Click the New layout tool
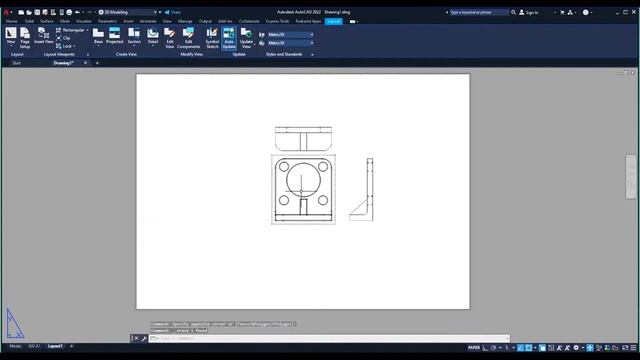The height and width of the screenshot is (360, 640). pos(11,36)
